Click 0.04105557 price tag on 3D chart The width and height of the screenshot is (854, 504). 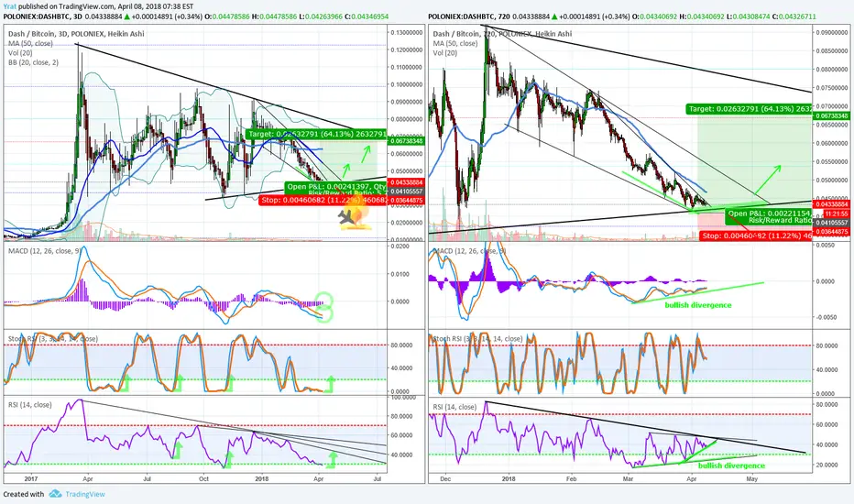point(406,192)
